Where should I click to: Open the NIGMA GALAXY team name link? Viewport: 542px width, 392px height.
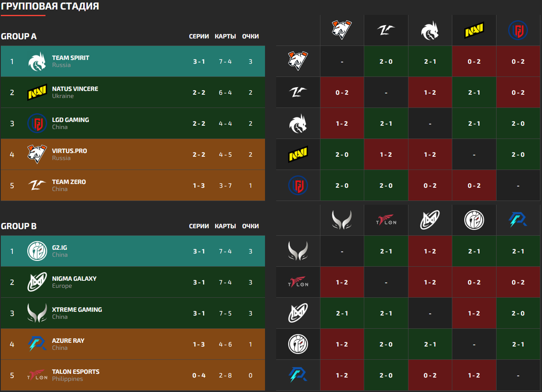pos(74,279)
